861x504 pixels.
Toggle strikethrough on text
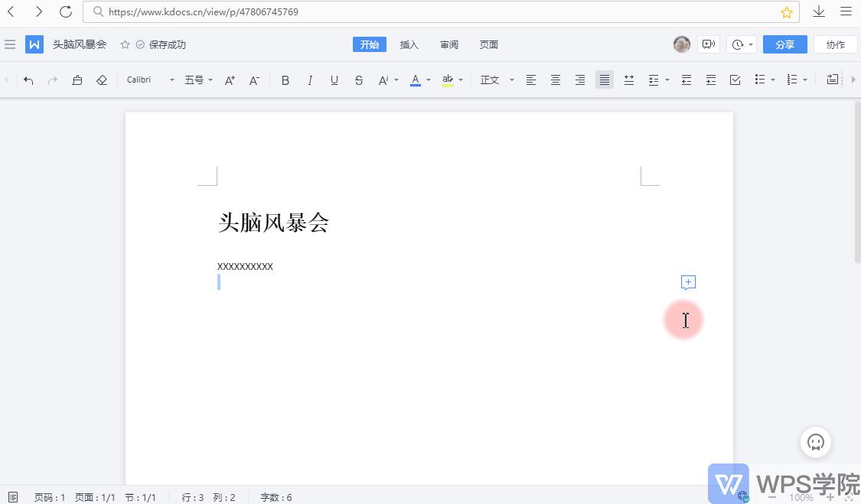click(358, 80)
